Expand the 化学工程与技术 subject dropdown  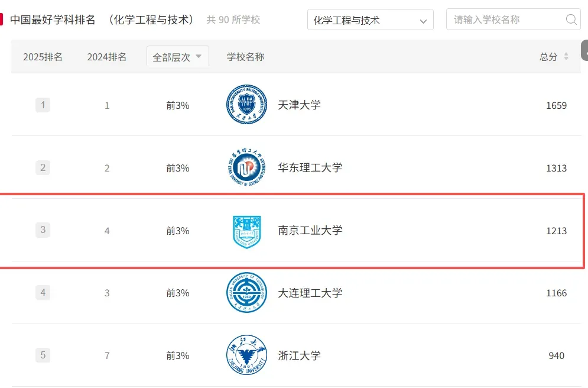(371, 20)
